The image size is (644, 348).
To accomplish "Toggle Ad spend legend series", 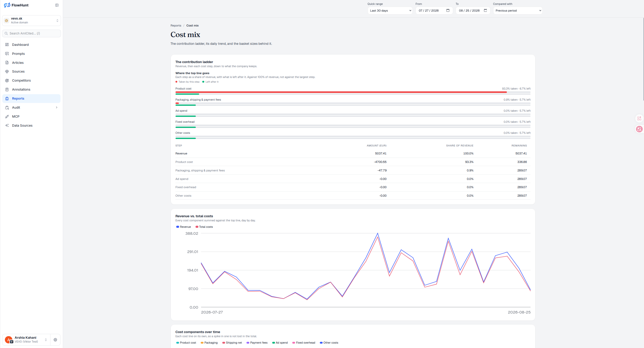I will click(280, 343).
